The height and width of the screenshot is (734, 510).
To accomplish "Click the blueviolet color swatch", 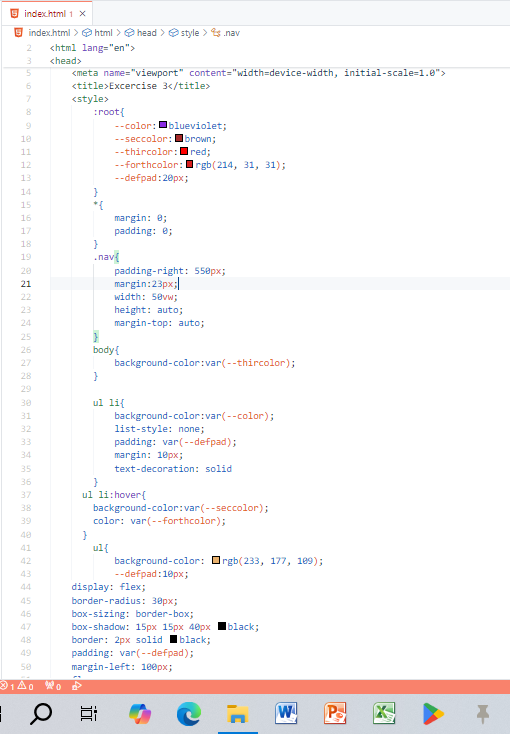I will 163,125.
